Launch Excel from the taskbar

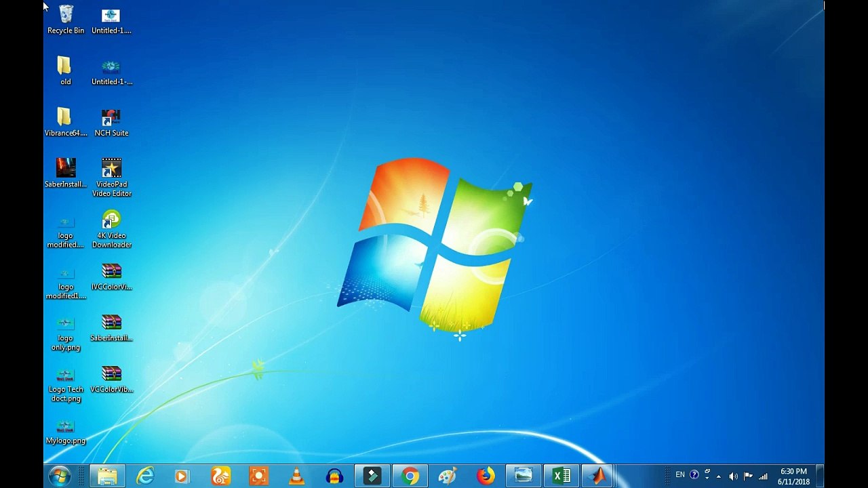(x=561, y=476)
